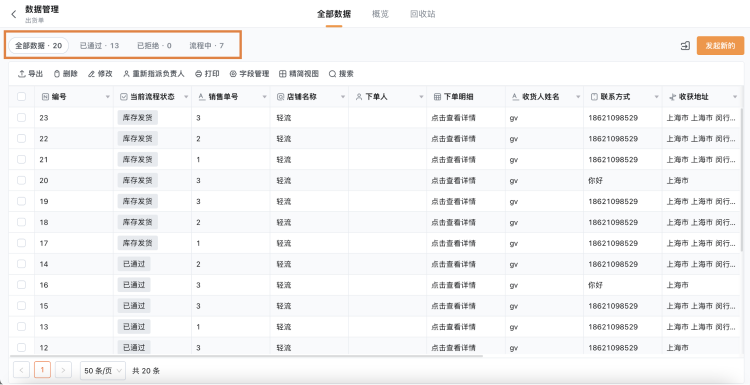
Task: Go back using the back arrow
Action: click(13, 14)
